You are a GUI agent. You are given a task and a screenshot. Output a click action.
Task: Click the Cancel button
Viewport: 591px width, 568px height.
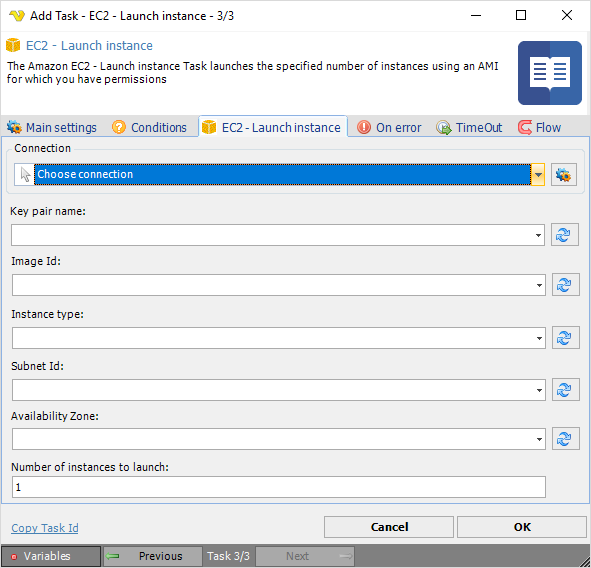[389, 527]
